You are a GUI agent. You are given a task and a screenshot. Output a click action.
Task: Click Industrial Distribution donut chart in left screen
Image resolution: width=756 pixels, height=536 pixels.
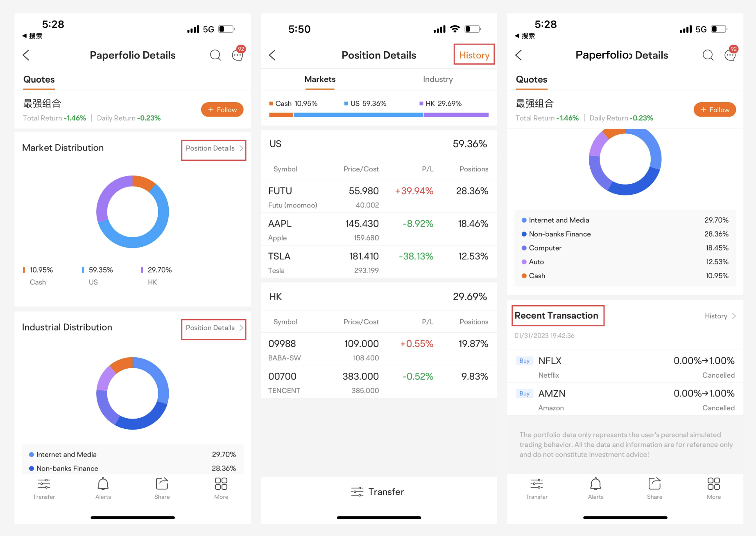[x=133, y=393]
